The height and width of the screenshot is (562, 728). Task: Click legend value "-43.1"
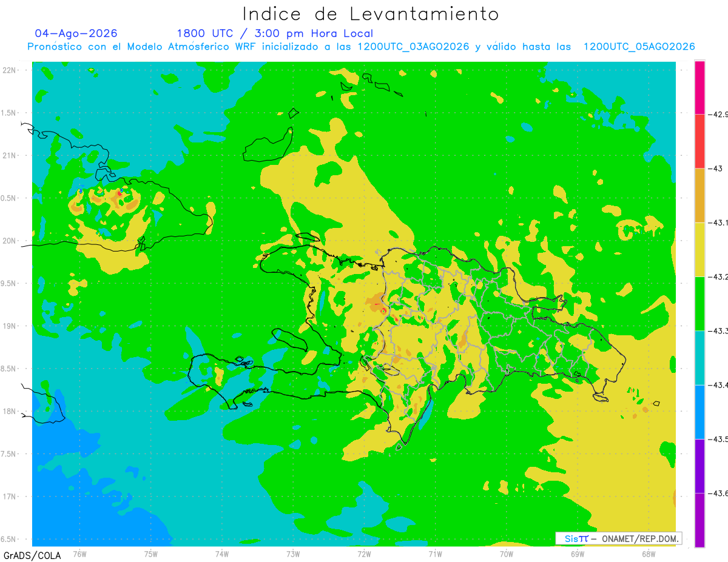click(x=719, y=222)
